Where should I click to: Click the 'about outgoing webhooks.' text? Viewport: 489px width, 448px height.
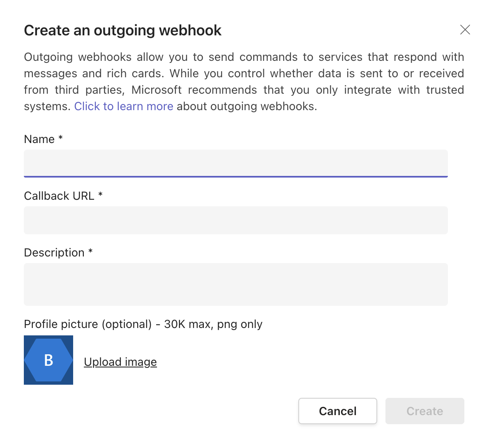point(247,106)
